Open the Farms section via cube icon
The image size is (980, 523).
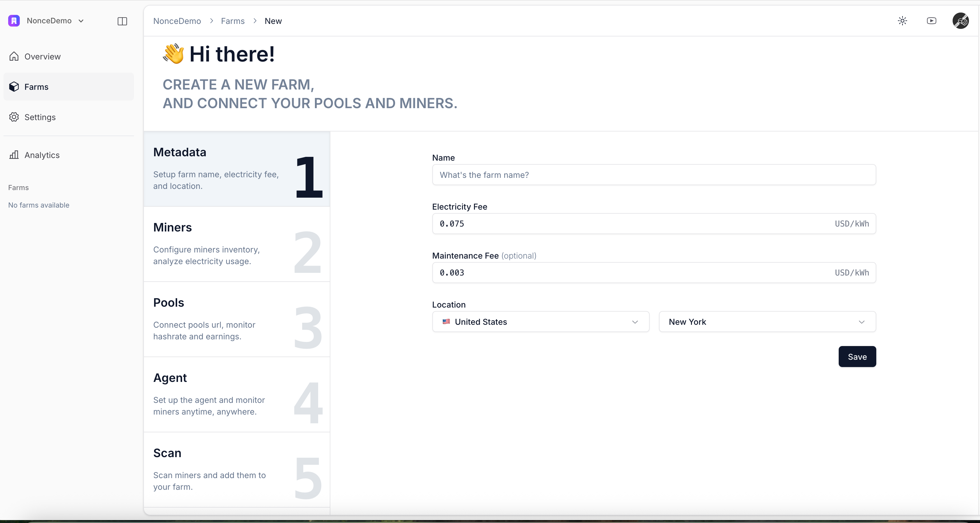point(14,86)
